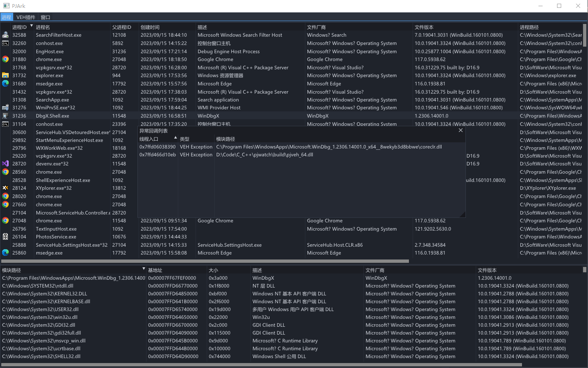Sort by the 进程名 column header

click(x=72, y=27)
